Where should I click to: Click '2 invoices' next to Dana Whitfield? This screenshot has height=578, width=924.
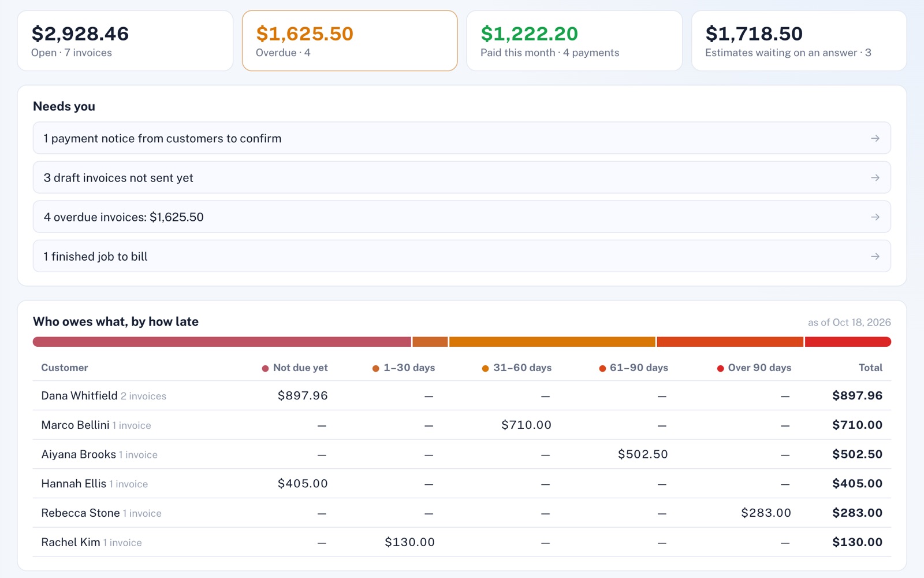(143, 397)
